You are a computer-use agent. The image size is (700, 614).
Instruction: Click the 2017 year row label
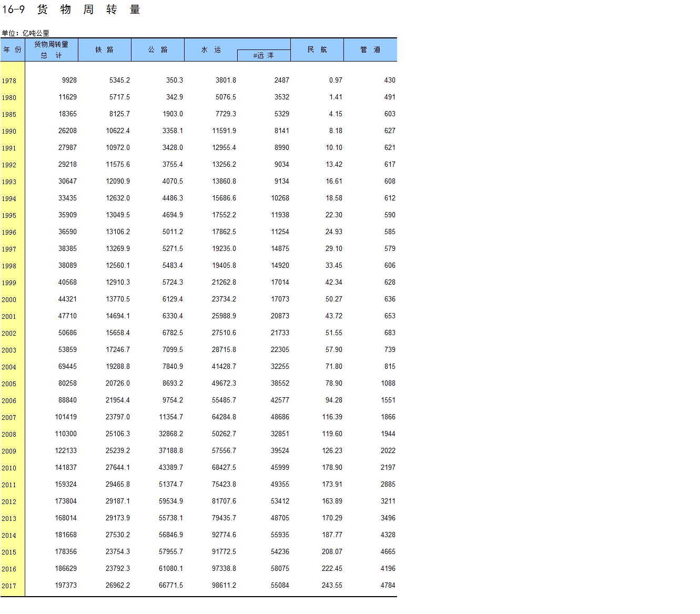(x=9, y=586)
